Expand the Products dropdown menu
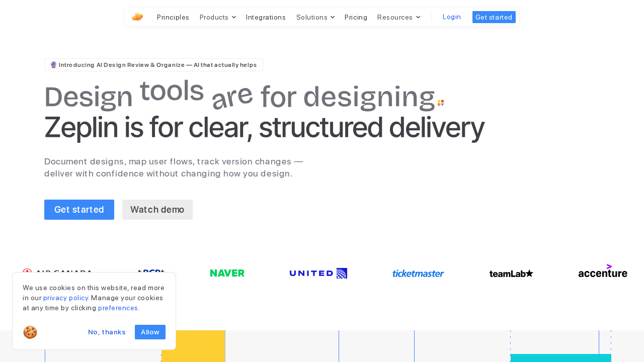This screenshot has width=644, height=362. coord(217,17)
